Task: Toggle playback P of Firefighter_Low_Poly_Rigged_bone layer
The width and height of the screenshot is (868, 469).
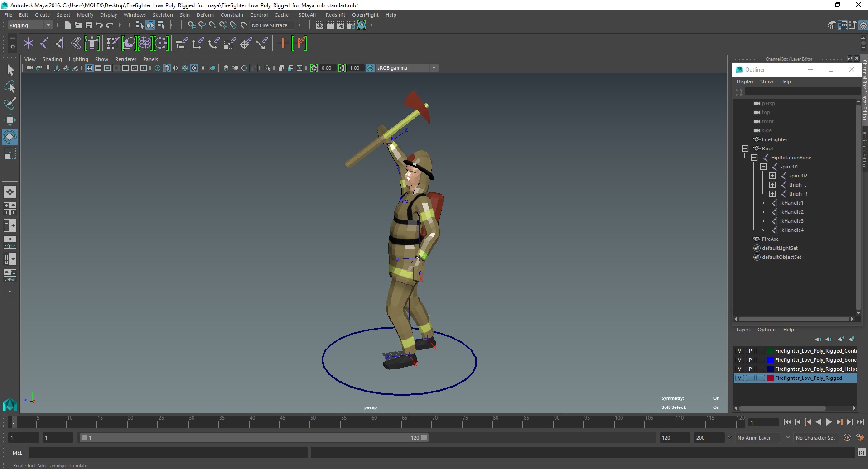Action: pyautogui.click(x=750, y=360)
